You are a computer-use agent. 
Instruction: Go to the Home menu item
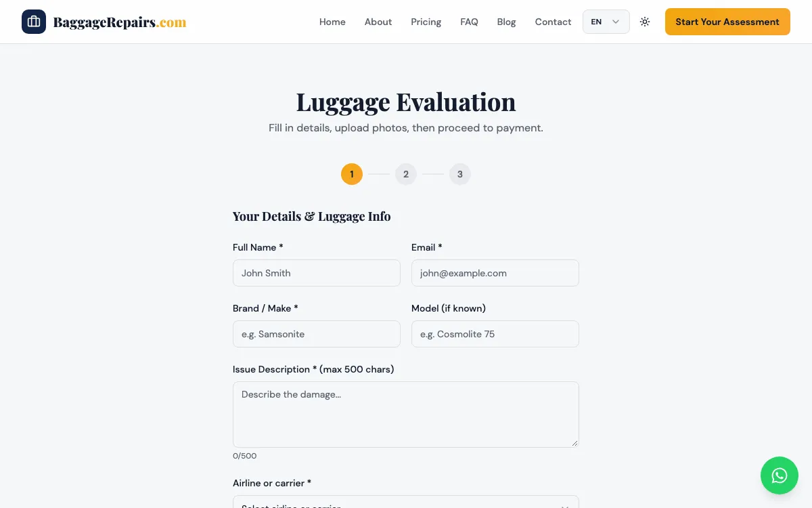pyautogui.click(x=332, y=22)
